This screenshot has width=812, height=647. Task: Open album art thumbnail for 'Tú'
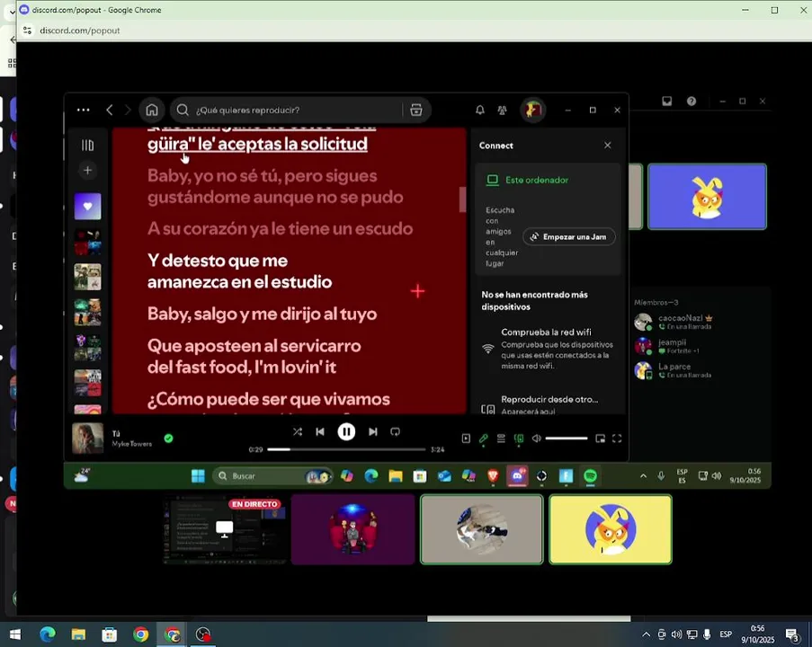click(x=87, y=439)
